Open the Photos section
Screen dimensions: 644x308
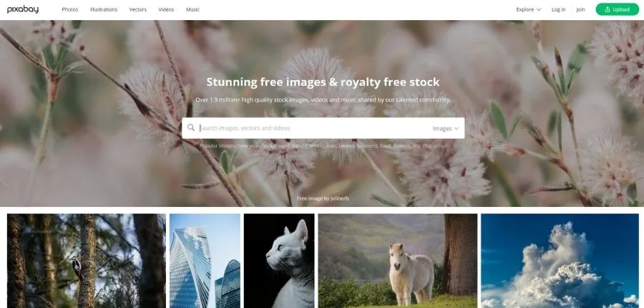(70, 9)
